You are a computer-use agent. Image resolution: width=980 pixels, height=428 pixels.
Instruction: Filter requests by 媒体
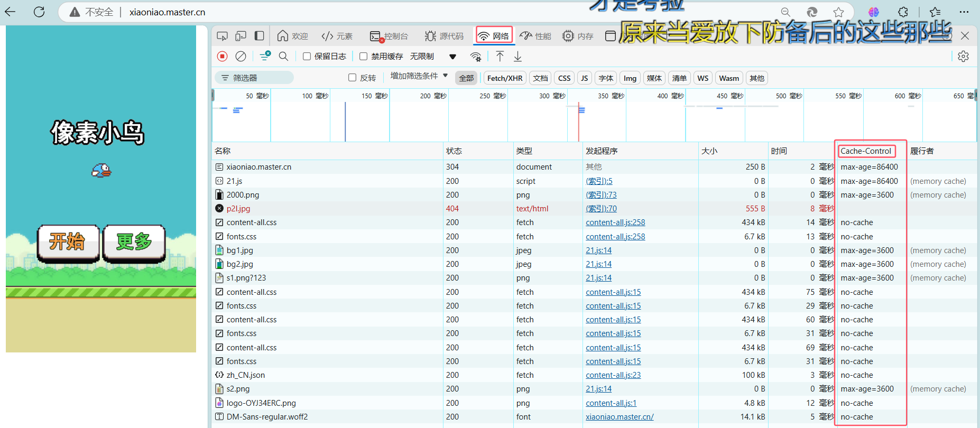[654, 78]
